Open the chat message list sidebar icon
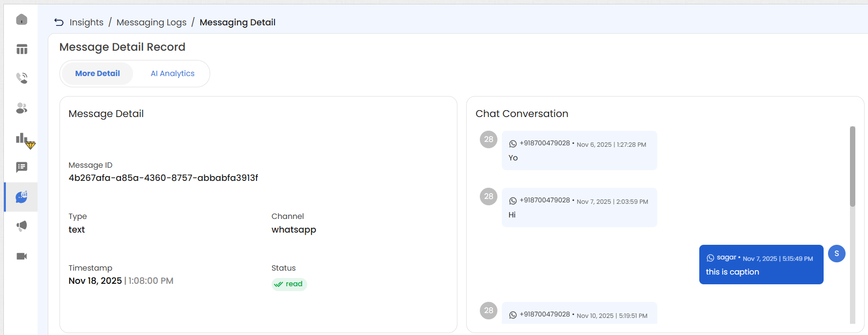Screen dimensions: 868x335 pos(21,167)
